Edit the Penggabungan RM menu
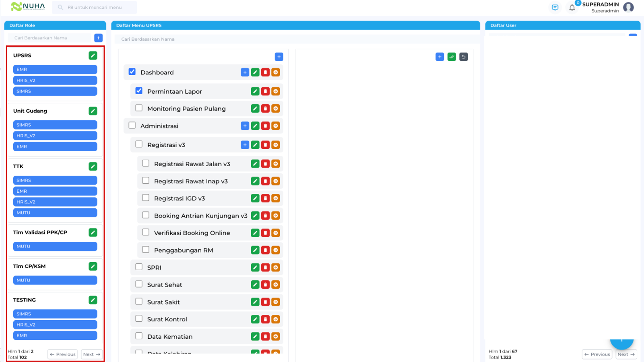Screen dimensions: 644x362 click(255, 250)
